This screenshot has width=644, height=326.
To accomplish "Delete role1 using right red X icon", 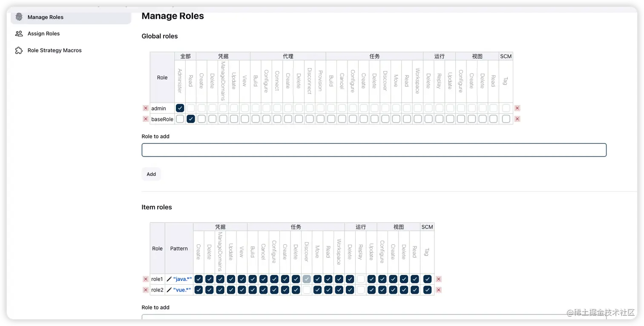I will click(x=439, y=279).
